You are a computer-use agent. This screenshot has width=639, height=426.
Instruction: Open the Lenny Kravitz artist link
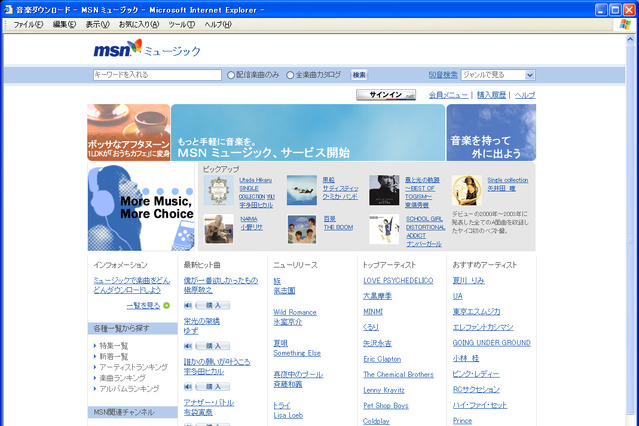click(384, 390)
